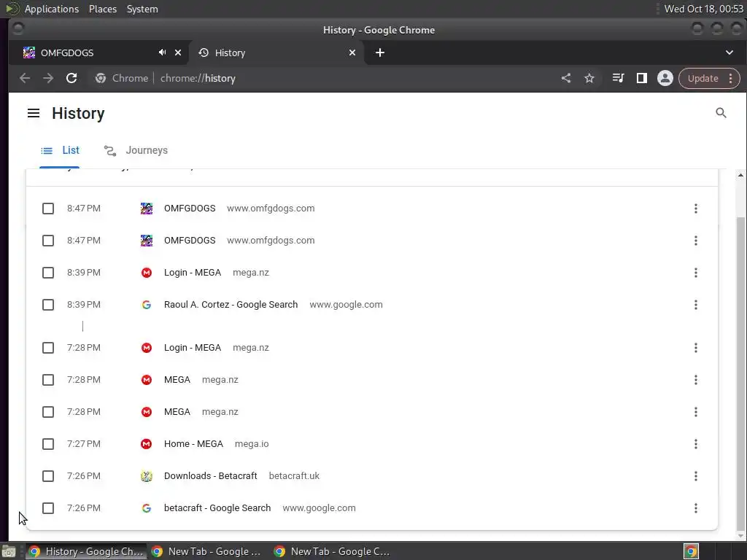Close the OMFGDOGS tab
This screenshot has height=560, width=747.
(178, 52)
